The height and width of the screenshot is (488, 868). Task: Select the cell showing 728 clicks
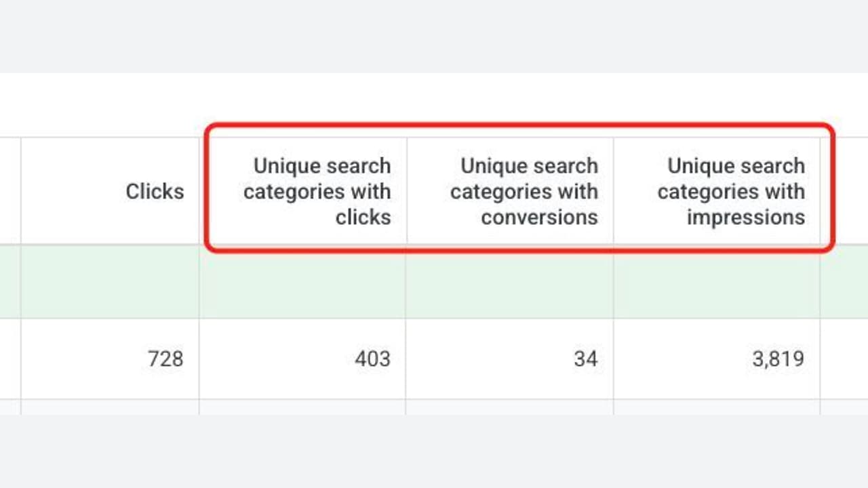tap(110, 359)
